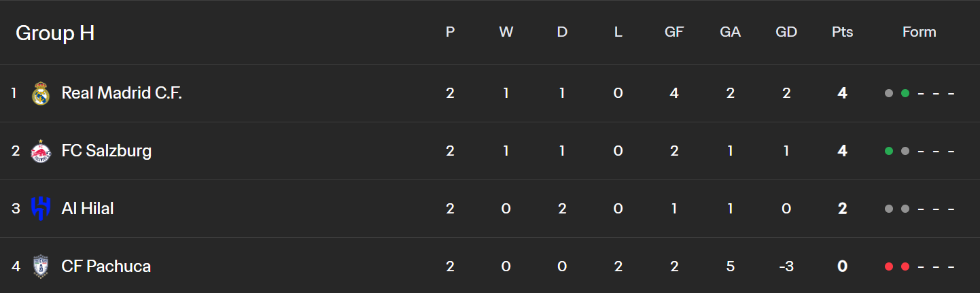Viewport: 980px width, 293px height.
Task: Click CF Pachuca's first red loss dot
Action: click(888, 266)
